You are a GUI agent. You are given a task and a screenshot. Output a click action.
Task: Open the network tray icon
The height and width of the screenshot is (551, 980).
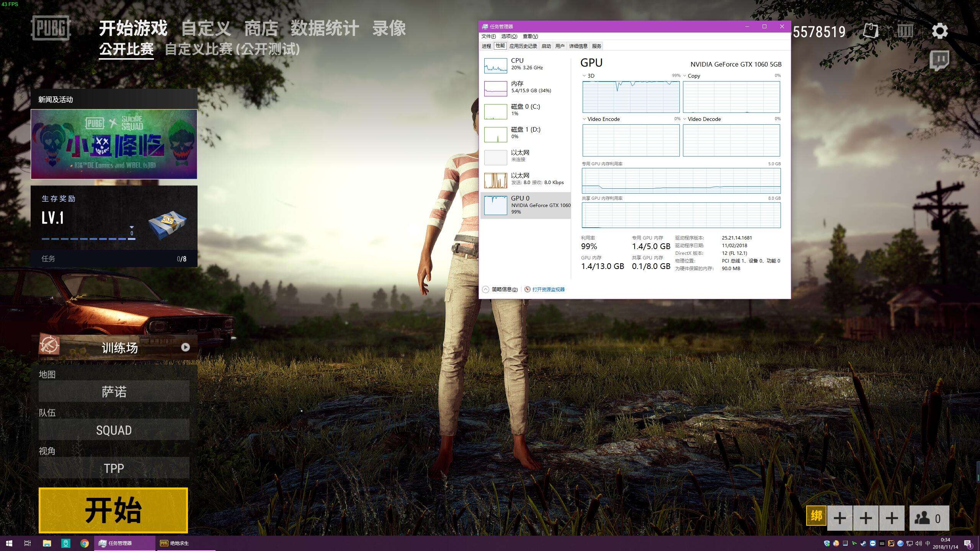[910, 543]
